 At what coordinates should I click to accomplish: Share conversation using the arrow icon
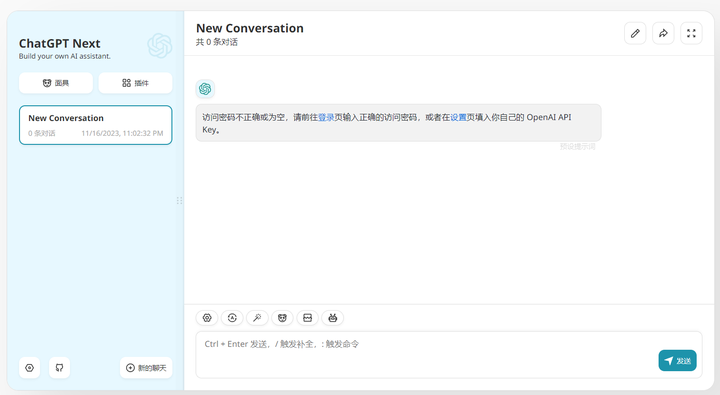663,34
